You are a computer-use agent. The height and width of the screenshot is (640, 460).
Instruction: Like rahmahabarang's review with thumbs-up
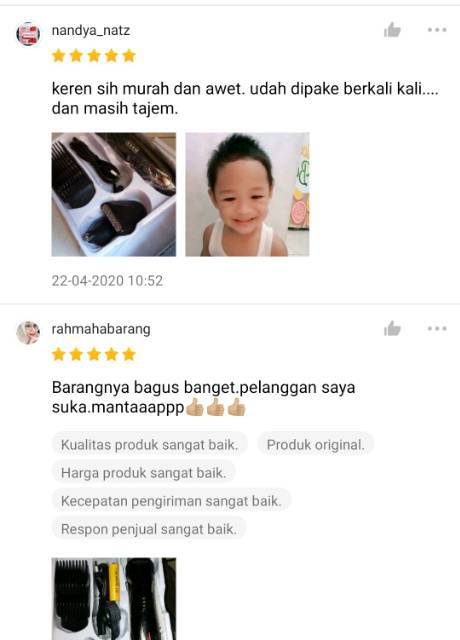[392, 329]
